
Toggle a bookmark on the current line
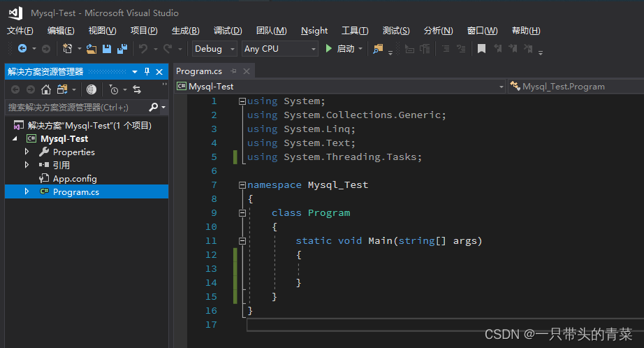pyautogui.click(x=482, y=49)
